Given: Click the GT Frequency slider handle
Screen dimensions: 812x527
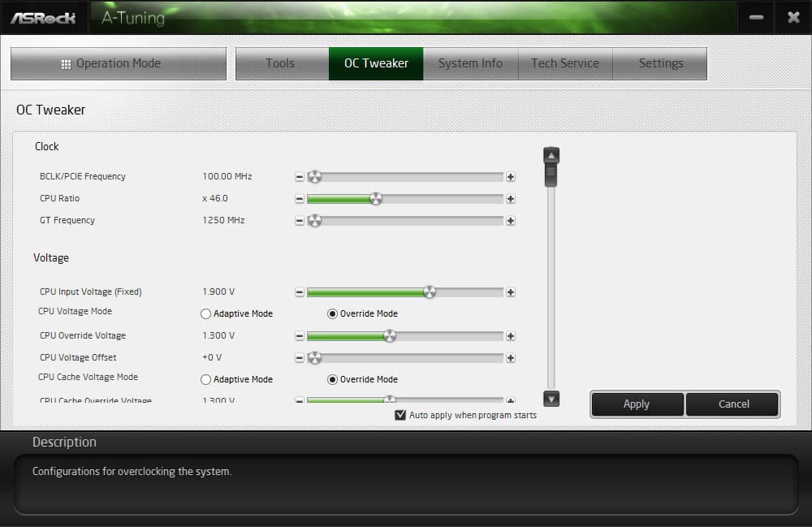Looking at the screenshot, I should click(314, 221).
